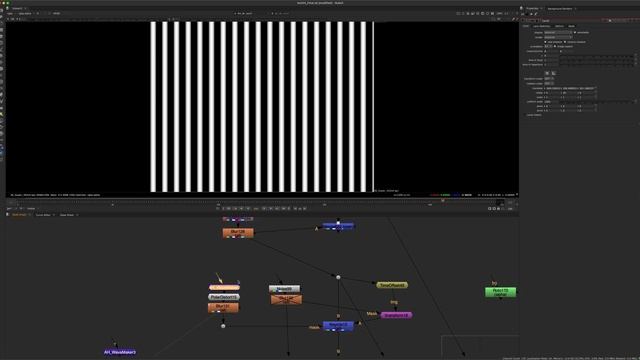Open the first channels dropdown in Properties
Screen dimensions: 640x360
click(558, 32)
